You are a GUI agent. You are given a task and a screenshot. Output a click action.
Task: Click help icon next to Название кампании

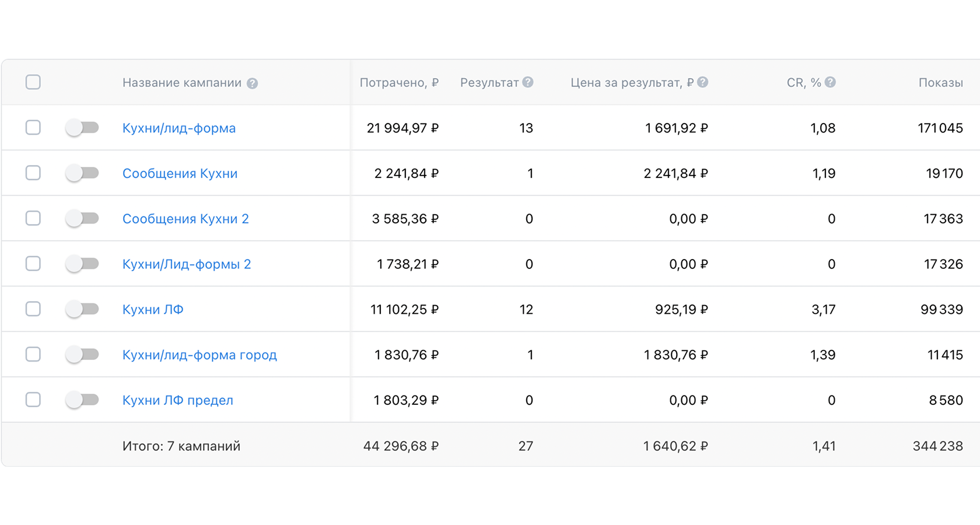tap(252, 83)
